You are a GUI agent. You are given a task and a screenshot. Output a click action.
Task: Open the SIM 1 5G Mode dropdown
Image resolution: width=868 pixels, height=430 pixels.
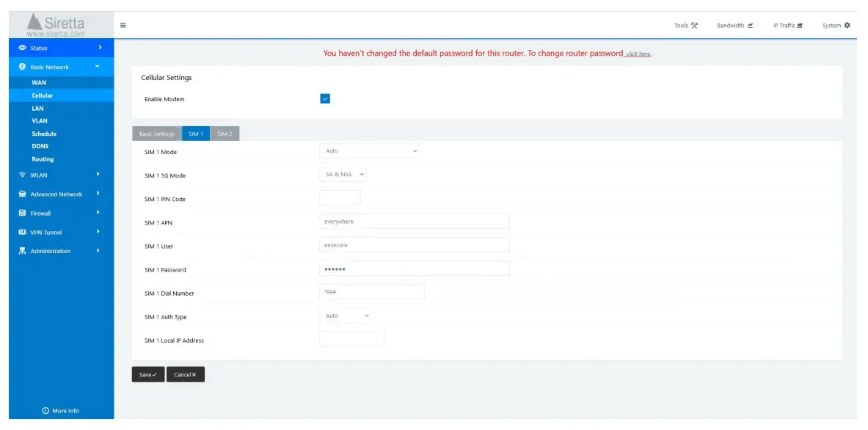[x=343, y=175]
